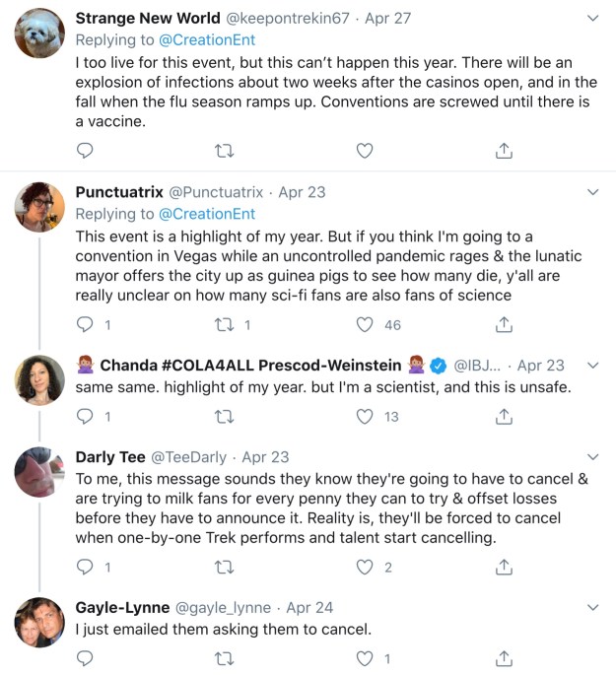This screenshot has width=616, height=675.
Task: Open Chanda Prescod-Weinstein's profile photo
Action: [40, 380]
